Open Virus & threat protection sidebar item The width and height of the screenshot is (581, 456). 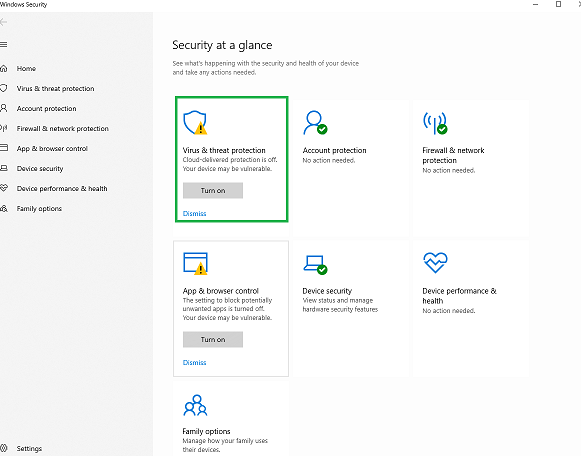pyautogui.click(x=55, y=89)
